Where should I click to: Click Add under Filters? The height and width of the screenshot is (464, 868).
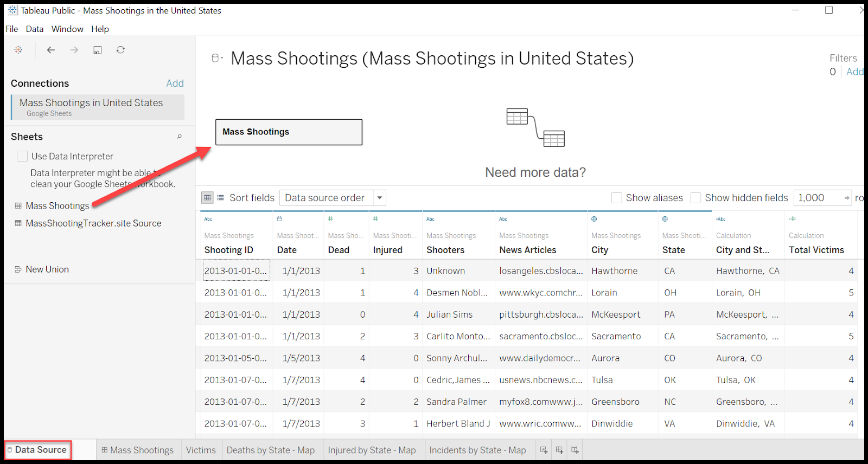click(x=854, y=72)
